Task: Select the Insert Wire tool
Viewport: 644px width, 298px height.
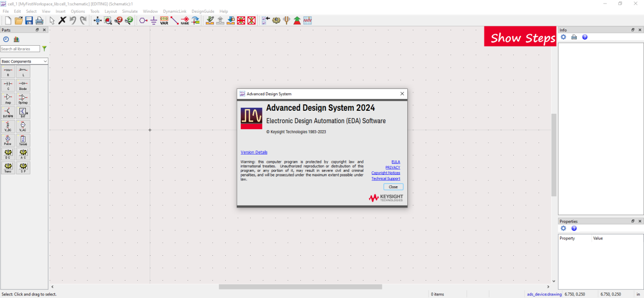Action: tap(175, 20)
